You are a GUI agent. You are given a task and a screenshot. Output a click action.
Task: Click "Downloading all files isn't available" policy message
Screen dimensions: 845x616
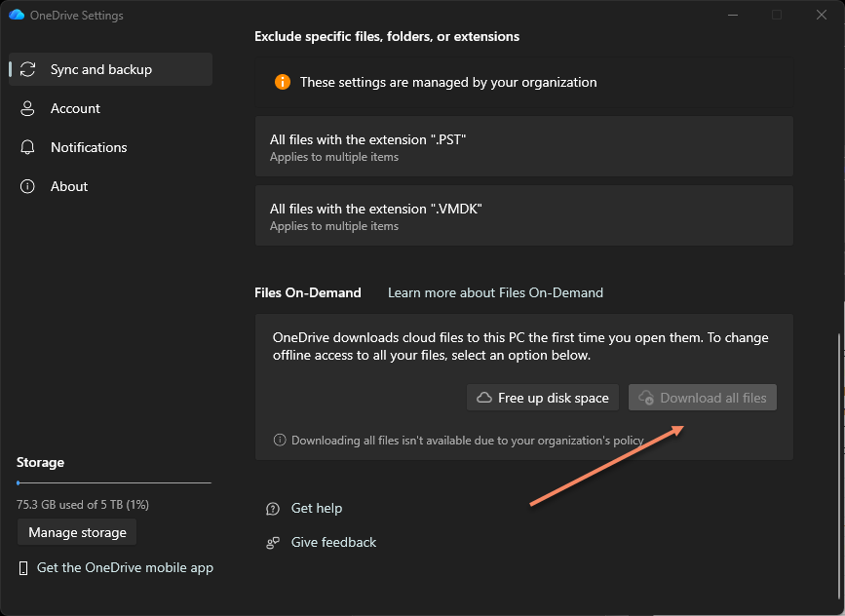click(x=467, y=441)
